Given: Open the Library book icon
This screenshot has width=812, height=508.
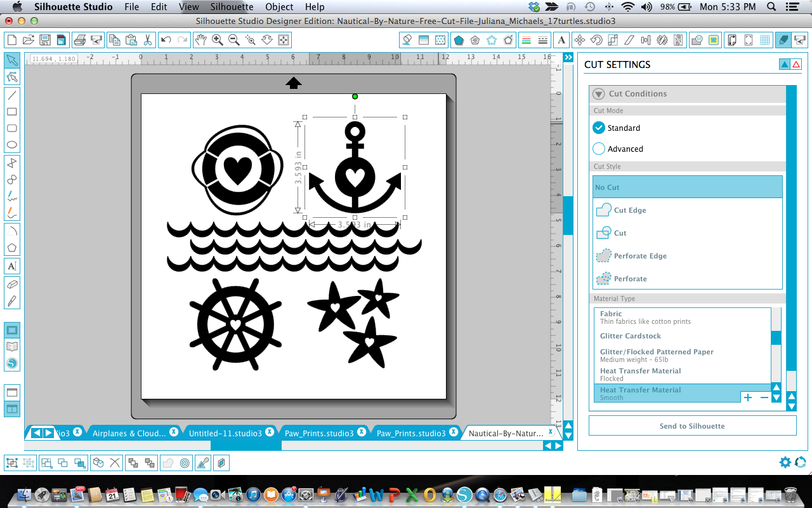Looking at the screenshot, I should tap(12, 347).
